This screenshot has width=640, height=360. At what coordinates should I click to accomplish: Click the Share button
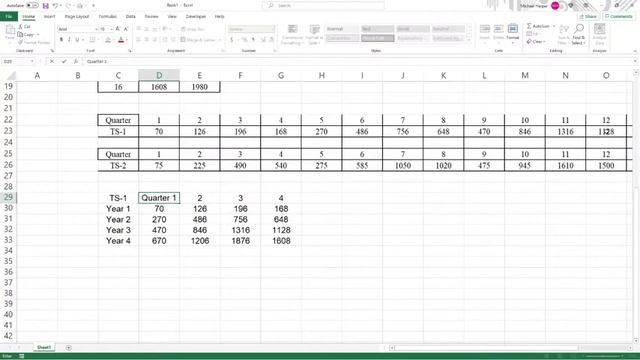pyautogui.click(x=588, y=16)
